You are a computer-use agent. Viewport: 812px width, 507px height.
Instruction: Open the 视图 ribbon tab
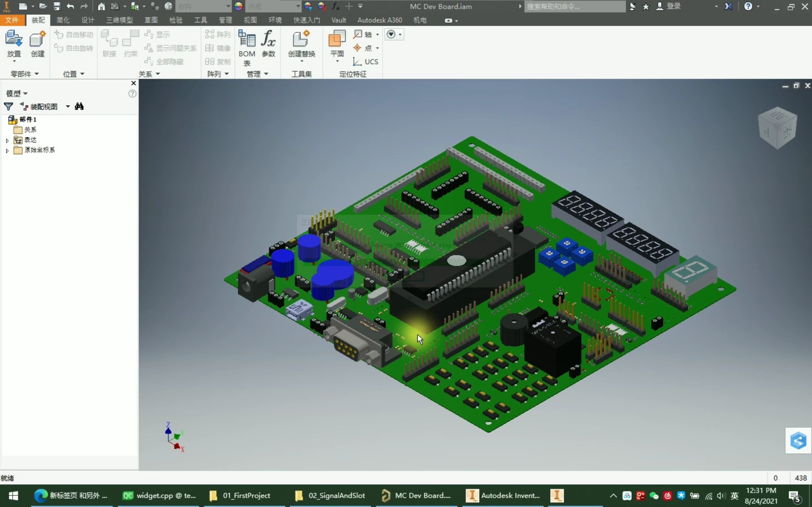pos(250,20)
